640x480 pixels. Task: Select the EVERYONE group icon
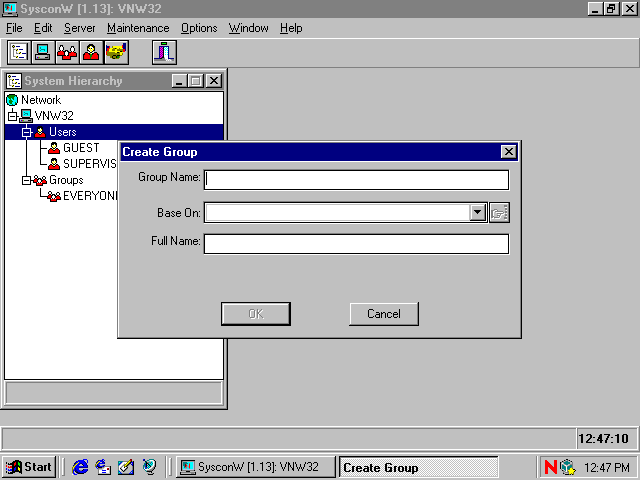54,196
